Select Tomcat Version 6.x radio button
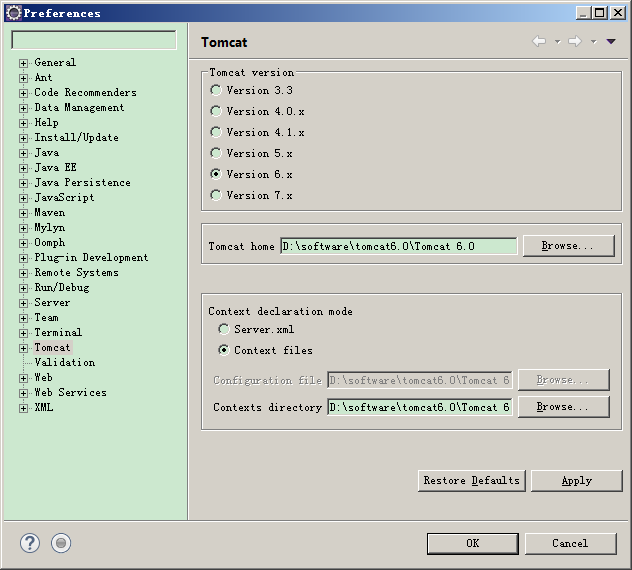 tap(216, 174)
